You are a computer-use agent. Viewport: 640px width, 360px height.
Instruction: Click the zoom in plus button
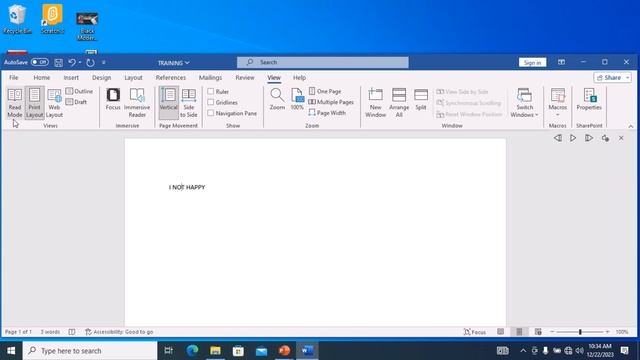pyautogui.click(x=607, y=332)
